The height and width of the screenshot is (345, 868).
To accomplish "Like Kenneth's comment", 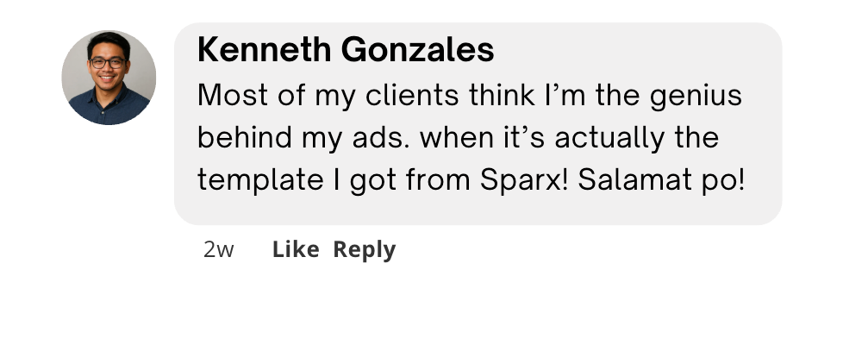I will tap(296, 250).
